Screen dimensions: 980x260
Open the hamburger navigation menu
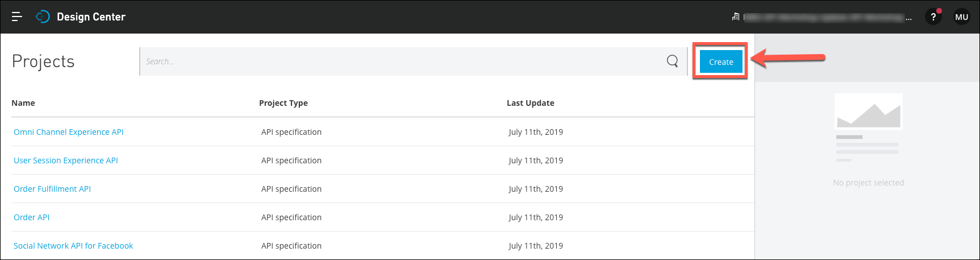[17, 16]
